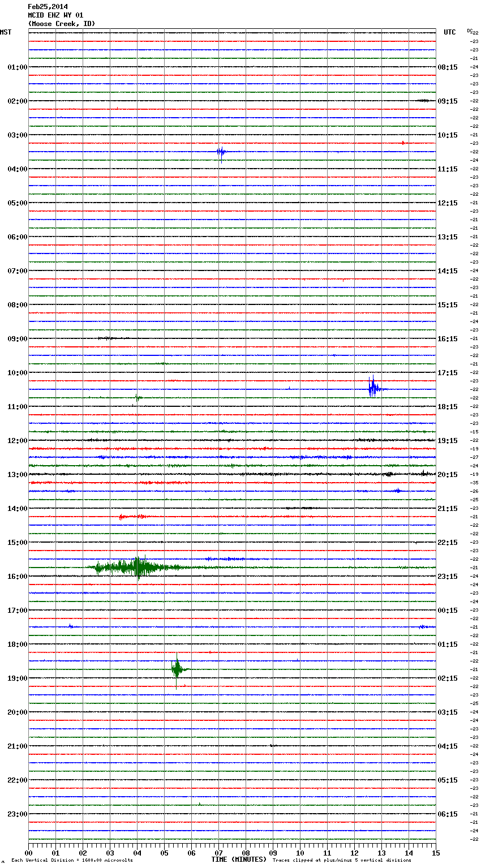Select the 23:00 MST time label
This screenshot has height=868, width=481.
click(17, 814)
